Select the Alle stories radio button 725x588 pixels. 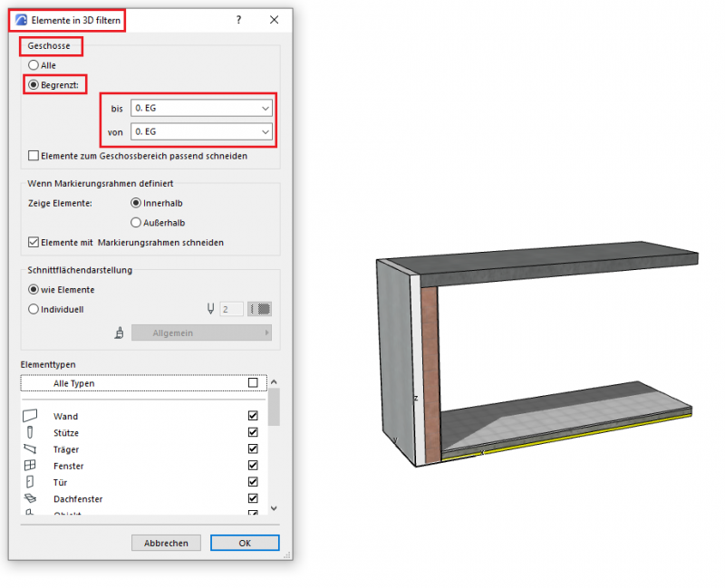(x=34, y=65)
